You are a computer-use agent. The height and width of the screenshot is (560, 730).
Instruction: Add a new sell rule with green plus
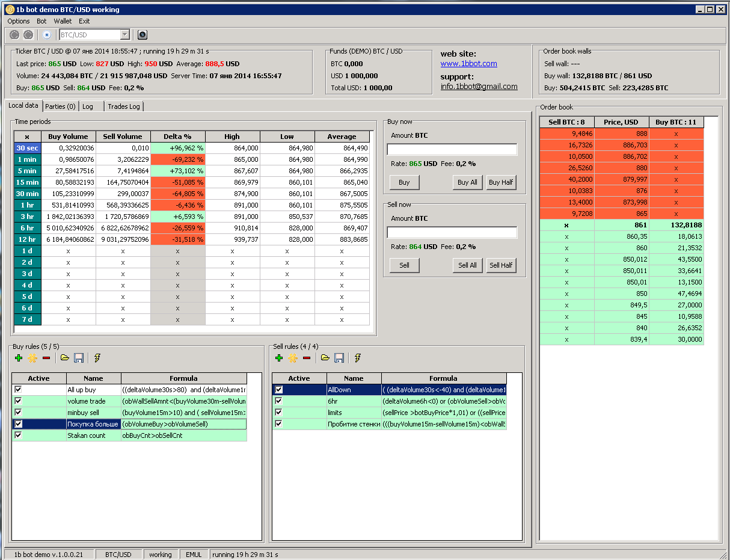pyautogui.click(x=278, y=358)
